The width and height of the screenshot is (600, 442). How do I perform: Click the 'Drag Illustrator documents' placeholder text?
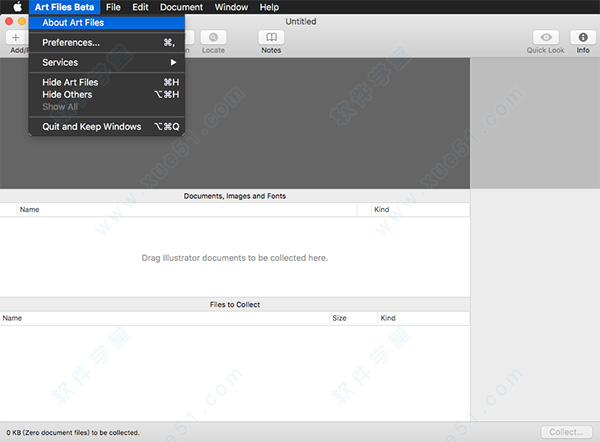[x=235, y=258]
